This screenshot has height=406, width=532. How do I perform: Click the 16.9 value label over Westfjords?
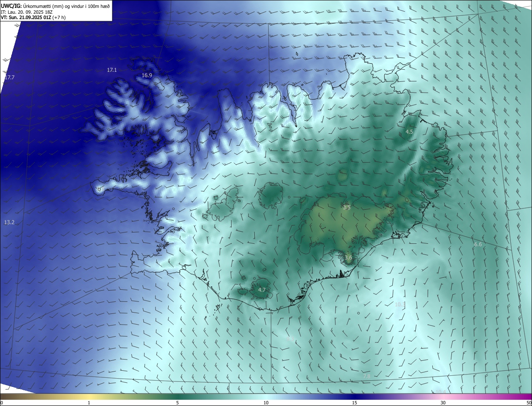pyautogui.click(x=147, y=76)
